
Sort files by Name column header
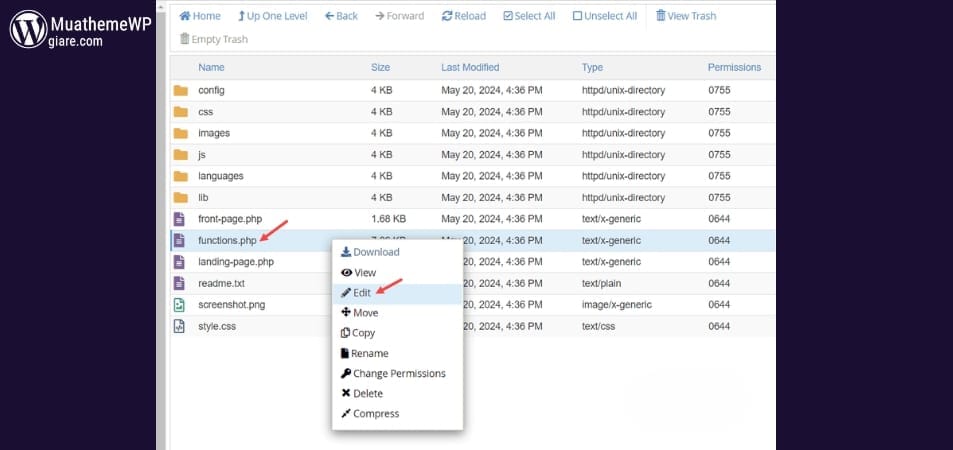(211, 67)
